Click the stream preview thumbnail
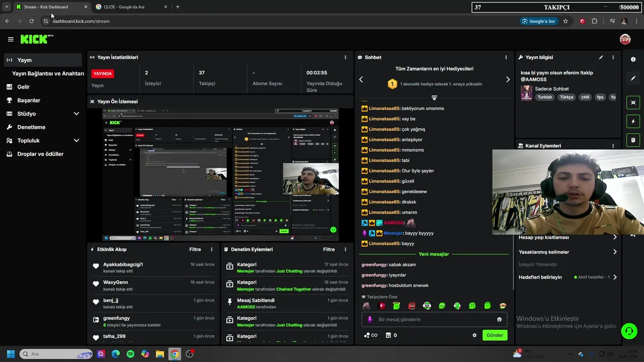 (220, 175)
